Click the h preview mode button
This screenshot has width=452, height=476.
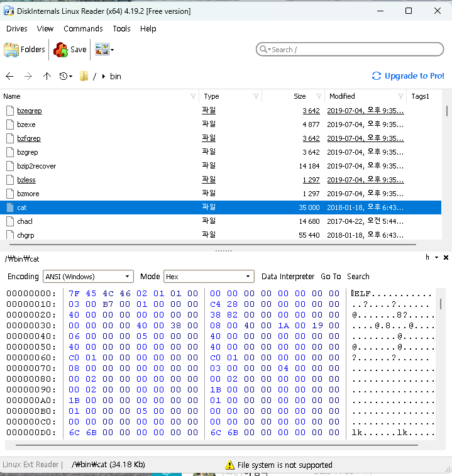[427, 257]
